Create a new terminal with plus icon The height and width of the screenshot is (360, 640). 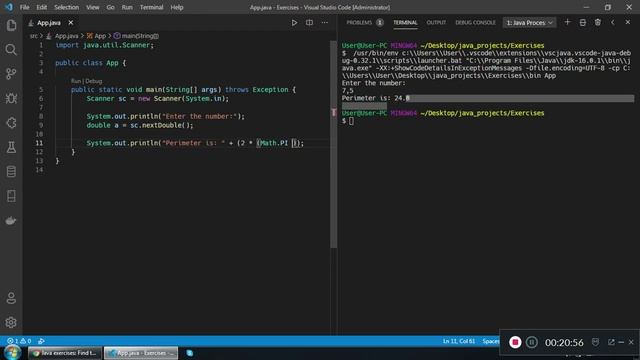click(x=567, y=22)
